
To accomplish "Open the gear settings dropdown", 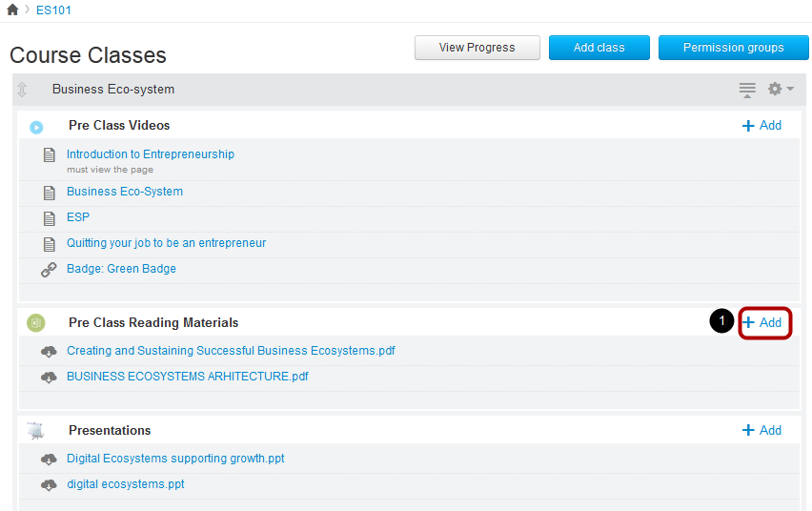I will [x=781, y=89].
